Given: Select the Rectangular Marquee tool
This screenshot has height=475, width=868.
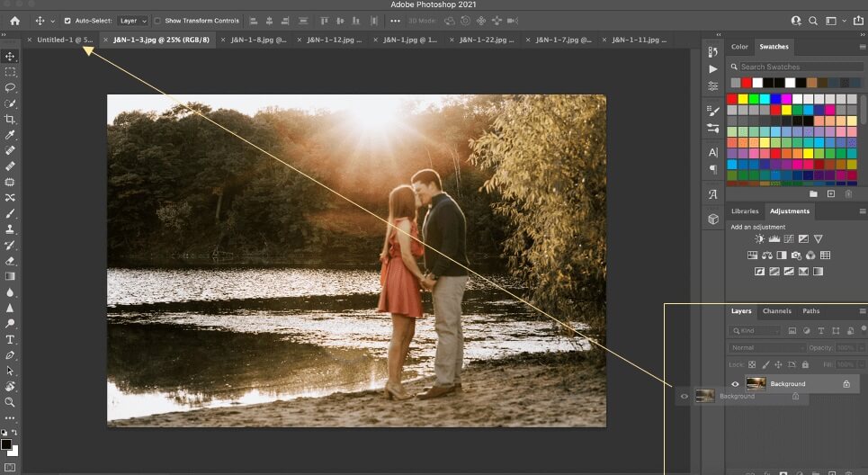Looking at the screenshot, I should tap(10, 72).
